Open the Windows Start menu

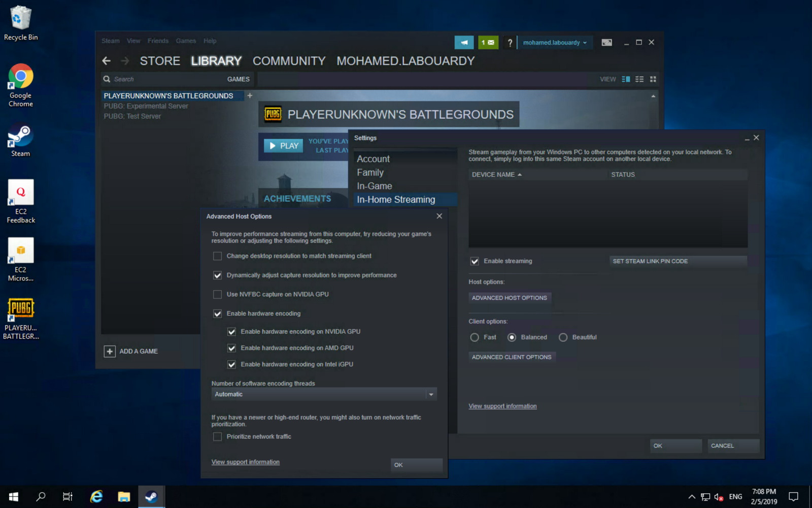coord(14,496)
